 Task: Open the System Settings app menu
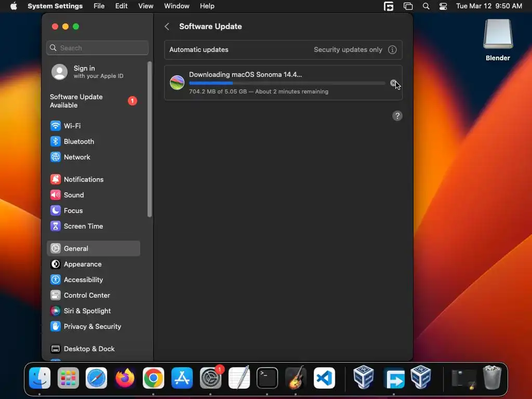point(55,6)
